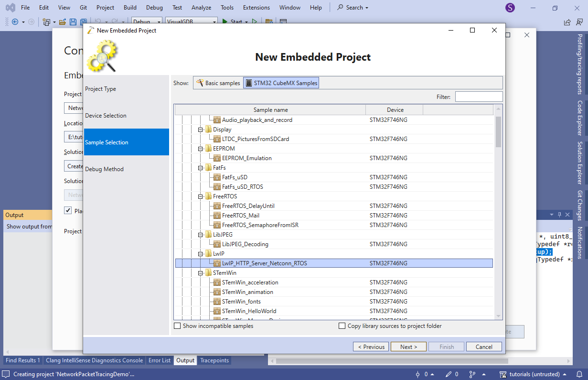Screen dimensions: 588x380
Task: Click LwIP_HTTP_Server_Netconn_RTOS sample icon
Action: point(217,263)
